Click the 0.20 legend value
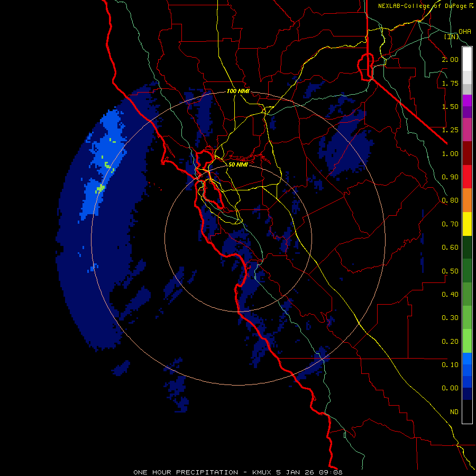 pos(450,342)
